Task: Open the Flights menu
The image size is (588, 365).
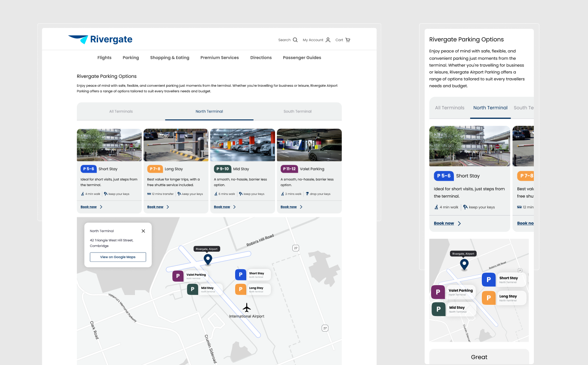Action: [x=104, y=58]
